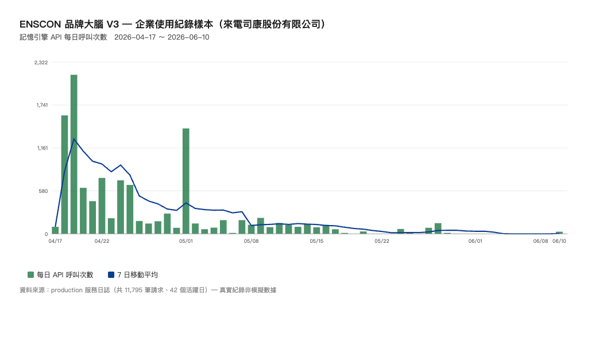Viewport: 595px width, 364px height.
Task: Click the x-axis label 04/17
Action: coord(55,241)
